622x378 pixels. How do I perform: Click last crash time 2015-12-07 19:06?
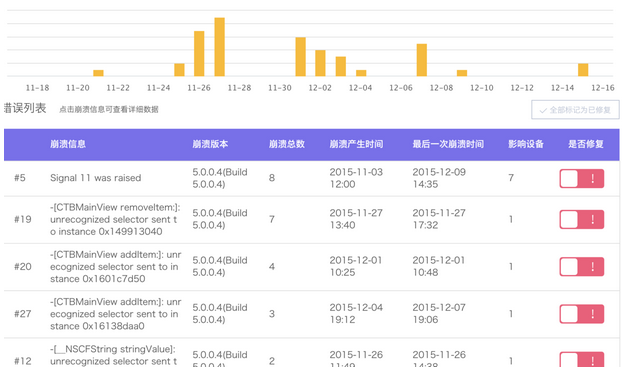(x=439, y=314)
